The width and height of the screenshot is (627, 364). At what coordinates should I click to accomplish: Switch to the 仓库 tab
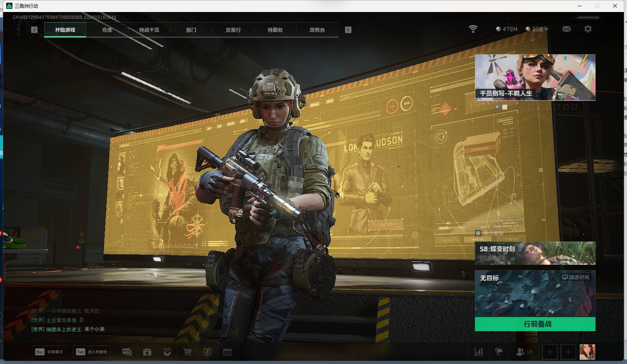coord(107,30)
